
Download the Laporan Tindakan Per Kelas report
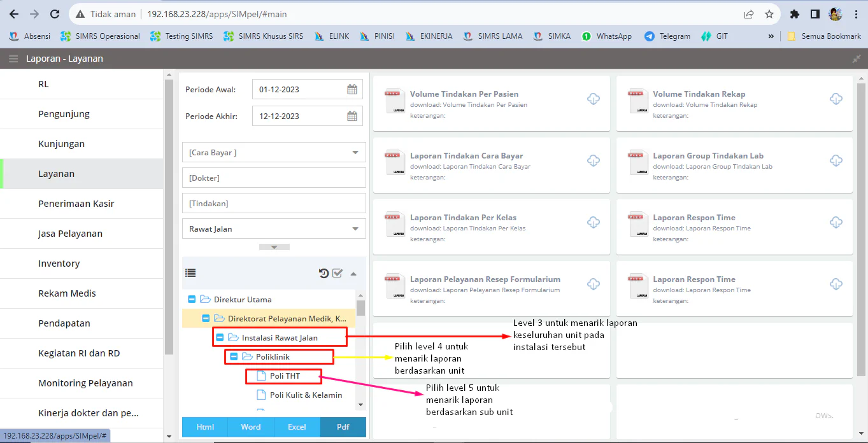click(593, 222)
